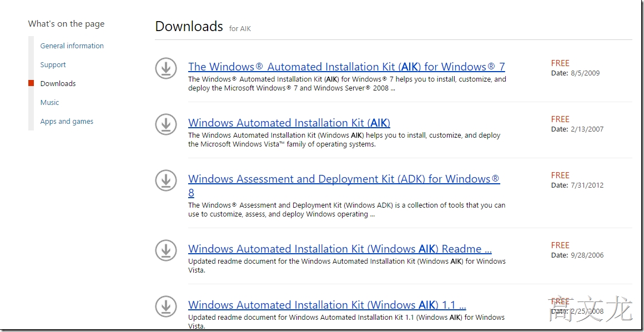644x332 pixels.
Task: Click download icon next to AIK Readme entry
Action: click(x=166, y=250)
